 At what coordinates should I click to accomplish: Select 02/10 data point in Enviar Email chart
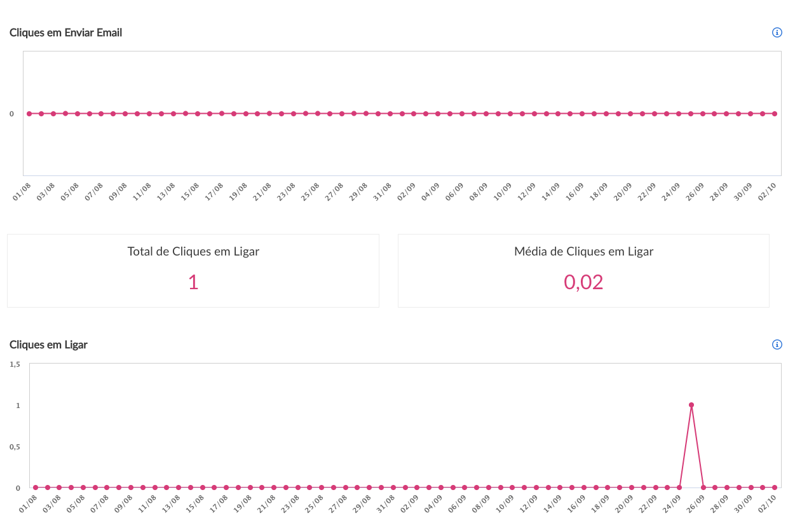[x=775, y=114]
